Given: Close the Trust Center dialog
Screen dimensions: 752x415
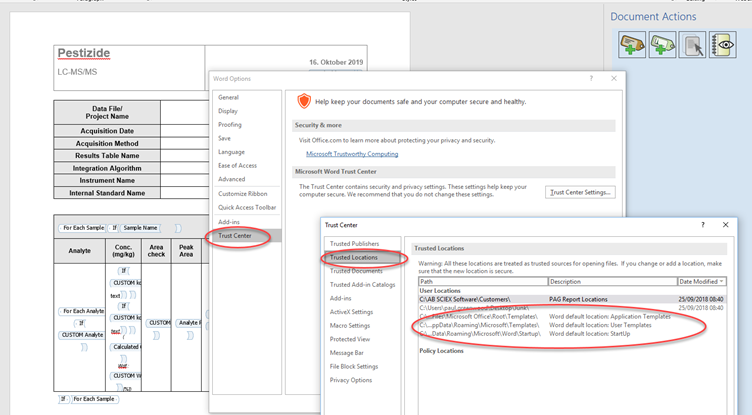Looking at the screenshot, I should pos(726,225).
